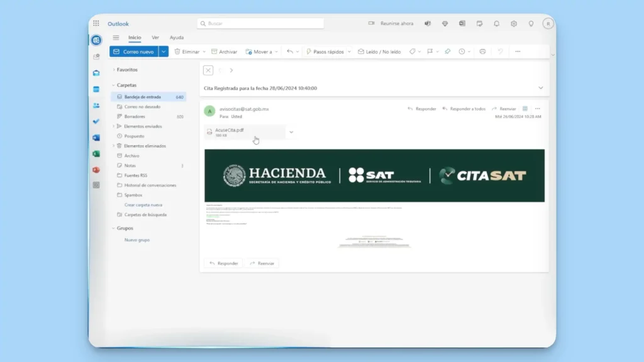The image size is (644, 362).
Task: Open the Correo nuevo dropdown arrow
Action: point(164,52)
